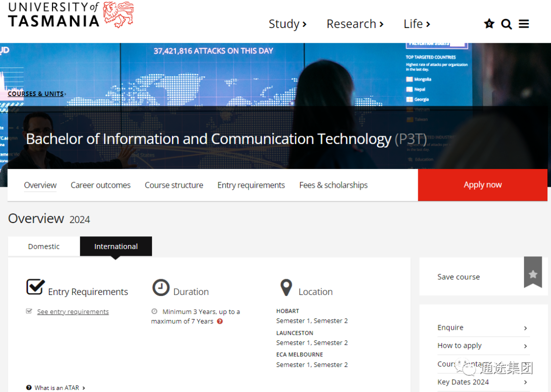Expand the Study menu

[287, 24]
